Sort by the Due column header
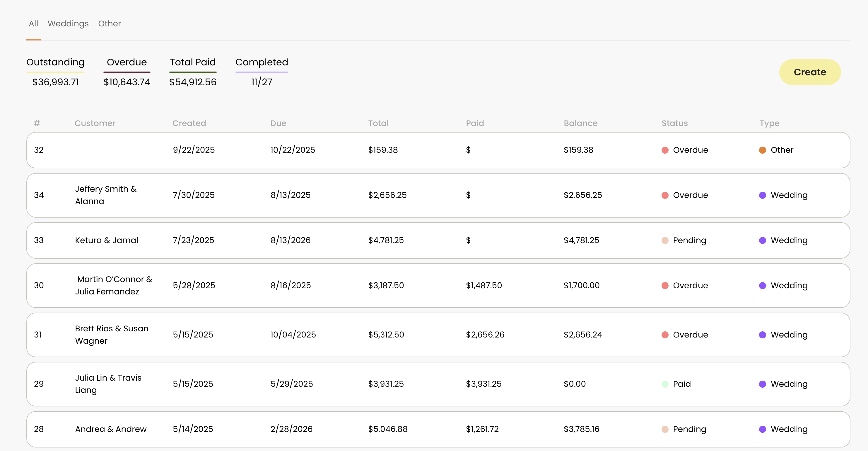 coord(278,123)
